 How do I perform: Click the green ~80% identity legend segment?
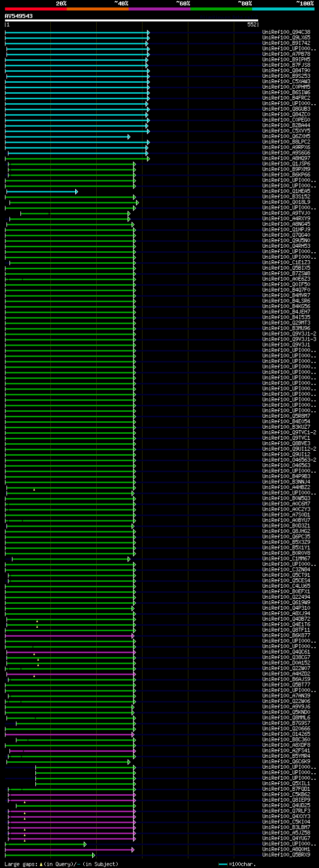221,8
